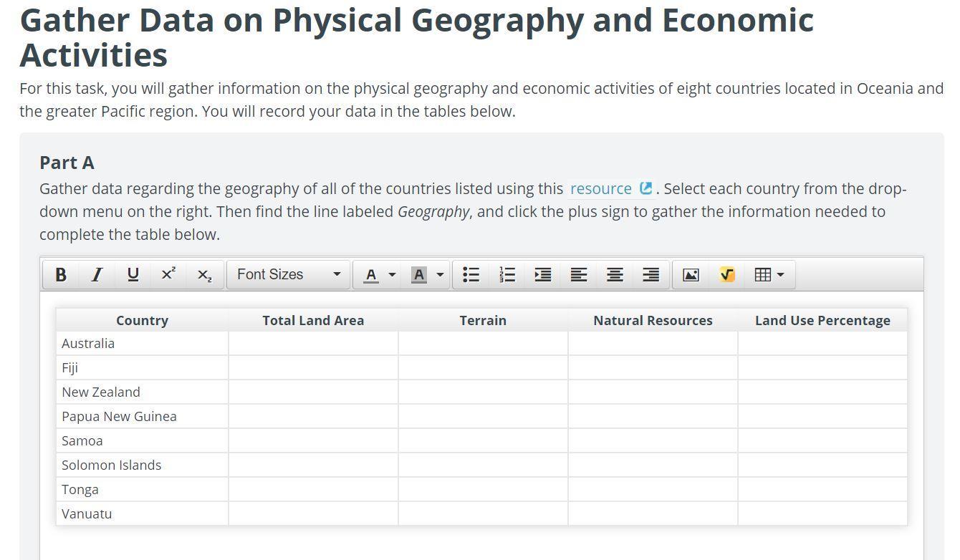Expand the background color arrow

tap(440, 275)
